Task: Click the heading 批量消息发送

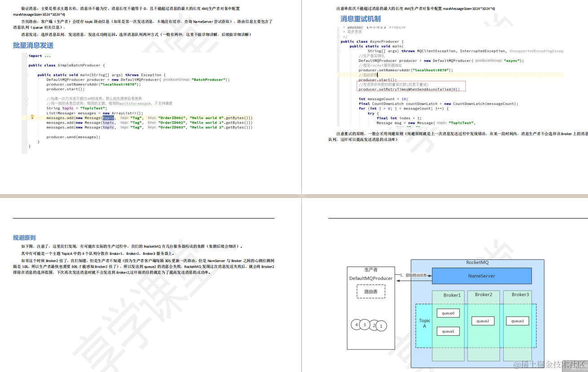Action: [33, 45]
